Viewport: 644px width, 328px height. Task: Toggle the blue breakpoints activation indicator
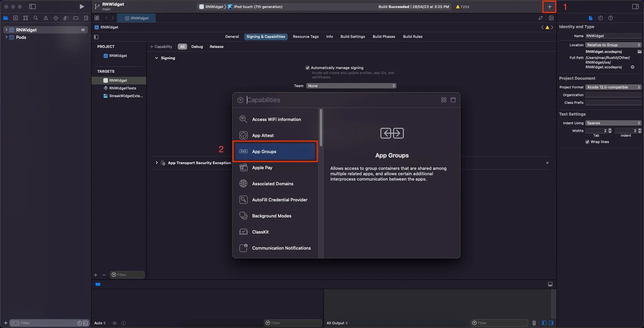(x=98, y=284)
